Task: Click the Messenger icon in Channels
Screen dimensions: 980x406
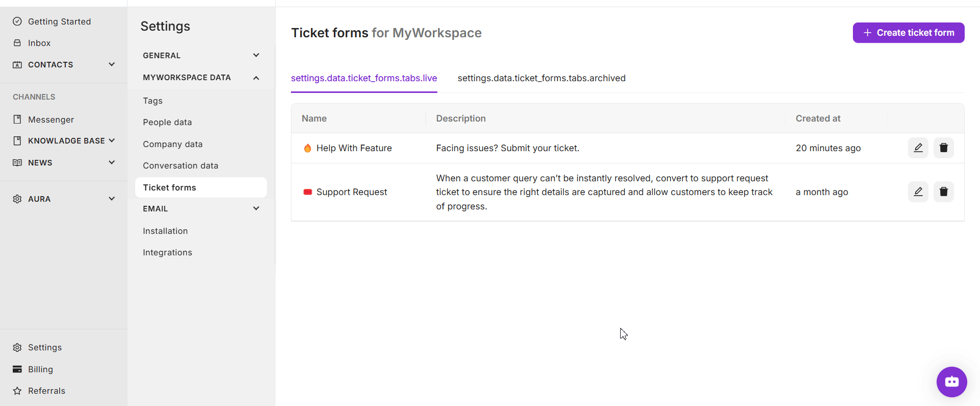Action: click(x=17, y=120)
